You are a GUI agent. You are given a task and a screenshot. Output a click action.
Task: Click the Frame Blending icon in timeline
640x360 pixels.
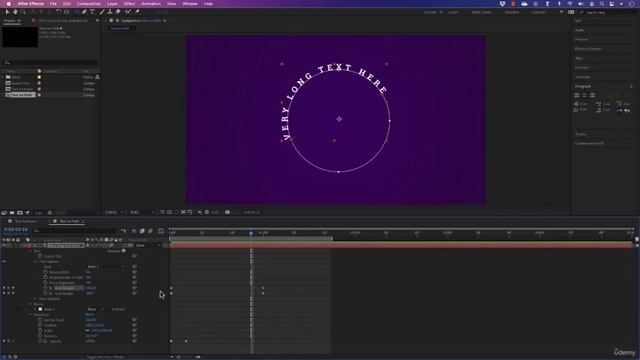coord(142,231)
